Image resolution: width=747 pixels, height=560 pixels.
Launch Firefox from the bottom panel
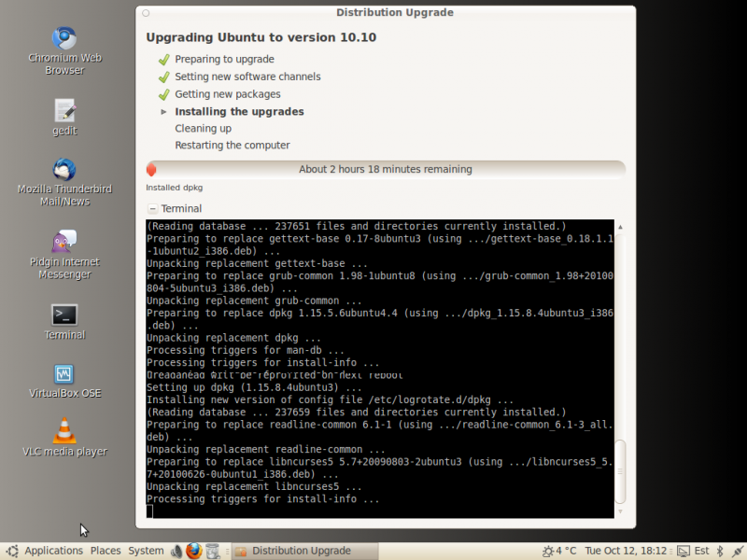tap(193, 551)
